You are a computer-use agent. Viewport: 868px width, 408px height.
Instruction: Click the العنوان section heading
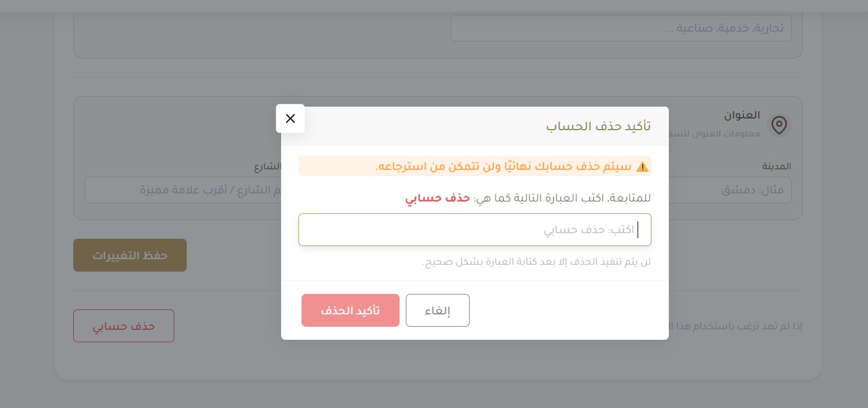[742, 115]
